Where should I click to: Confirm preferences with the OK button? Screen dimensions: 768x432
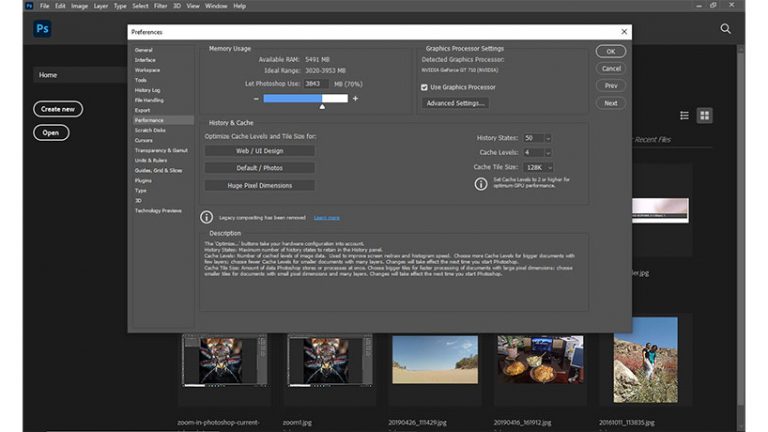pos(610,51)
